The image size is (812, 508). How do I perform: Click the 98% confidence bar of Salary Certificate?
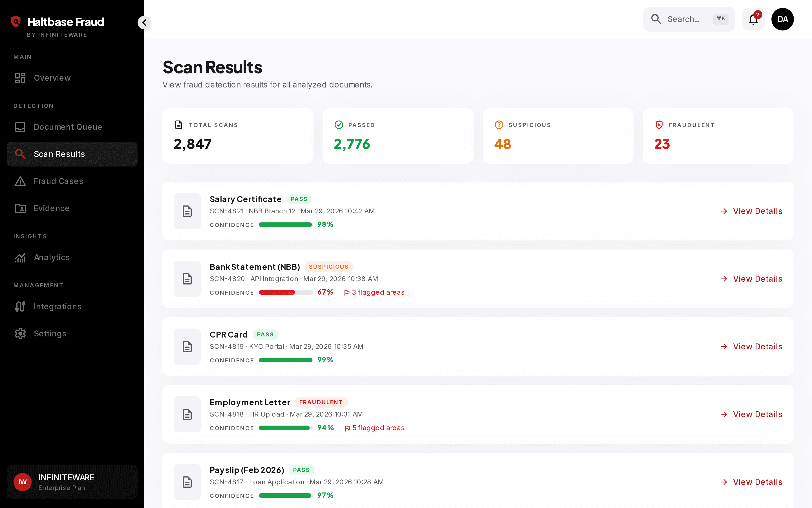[286, 225]
